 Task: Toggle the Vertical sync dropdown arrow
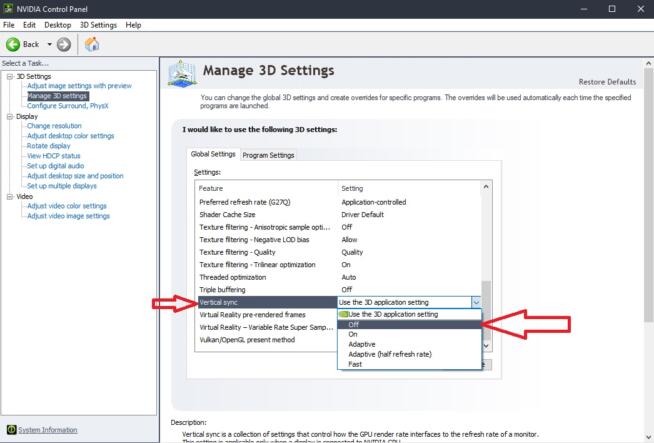476,302
